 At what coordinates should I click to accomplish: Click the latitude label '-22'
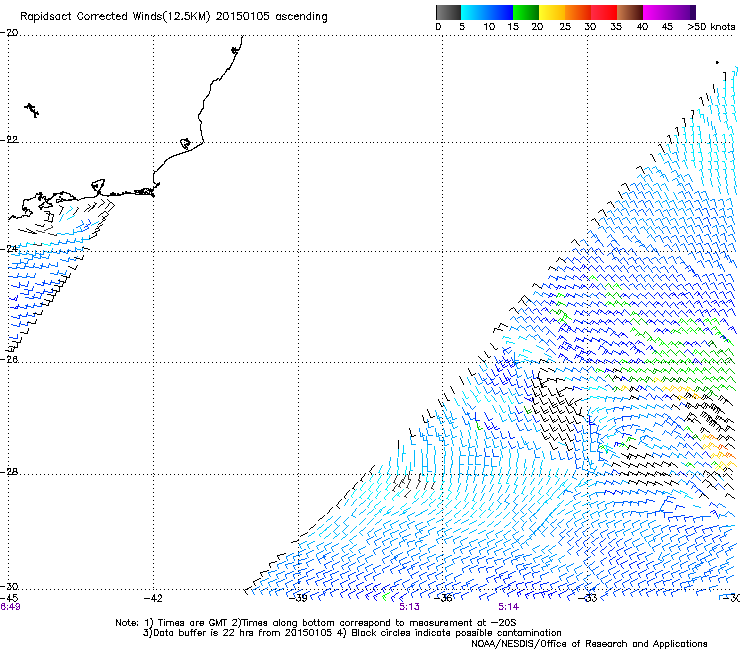9,139
